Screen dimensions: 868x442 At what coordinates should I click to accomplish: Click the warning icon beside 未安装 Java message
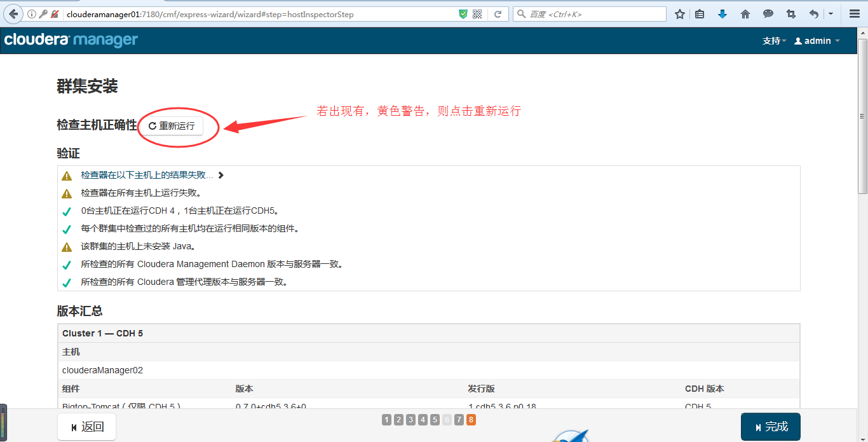click(x=67, y=247)
